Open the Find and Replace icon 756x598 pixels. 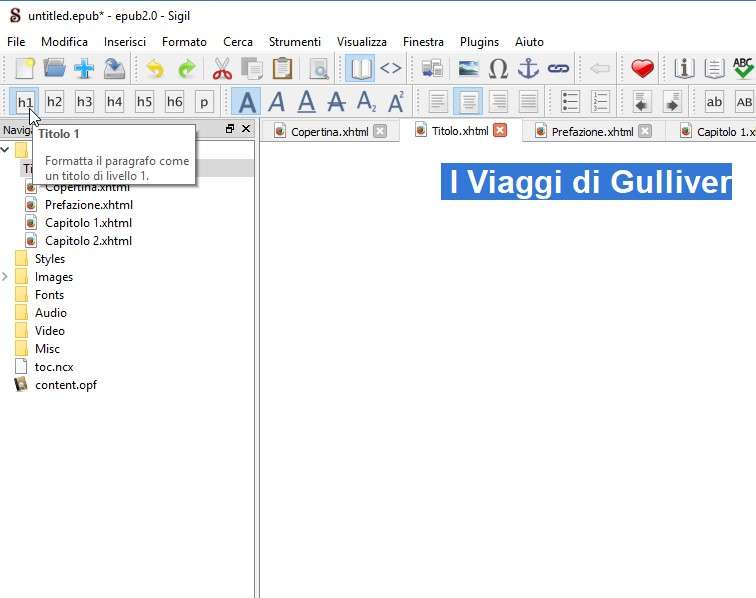319,68
